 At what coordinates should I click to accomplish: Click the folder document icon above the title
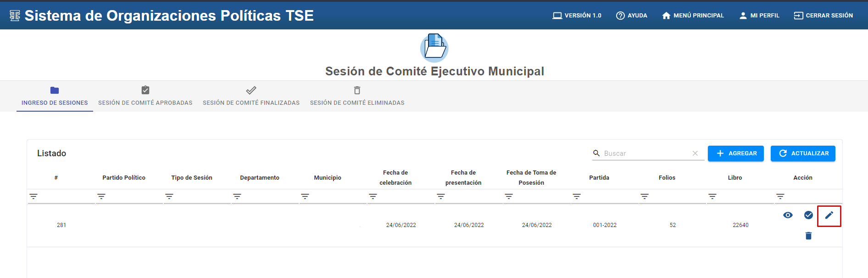click(434, 47)
